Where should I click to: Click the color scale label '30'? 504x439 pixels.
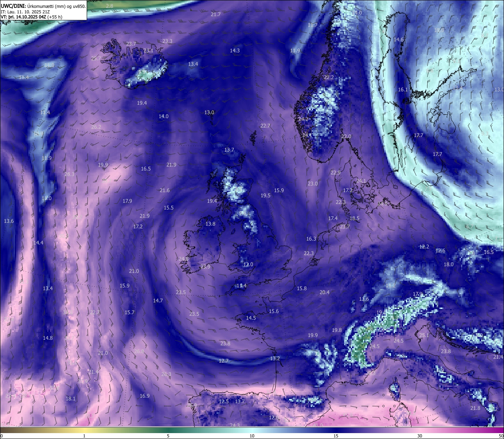420,436
